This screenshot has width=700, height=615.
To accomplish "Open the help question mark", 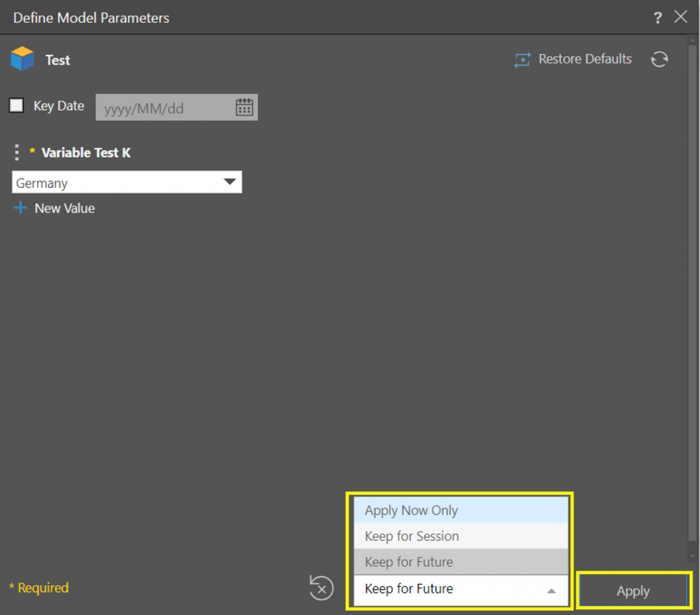I will coord(658,18).
